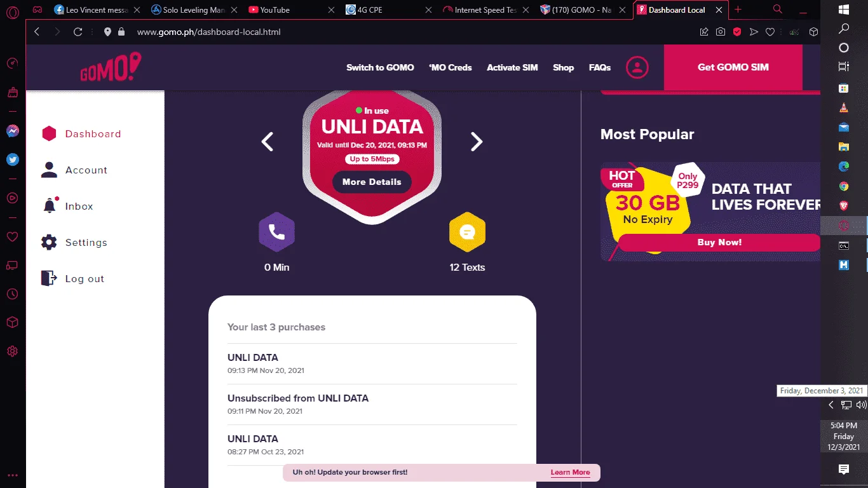
Task: Open the FAQs nav item
Action: click(600, 67)
